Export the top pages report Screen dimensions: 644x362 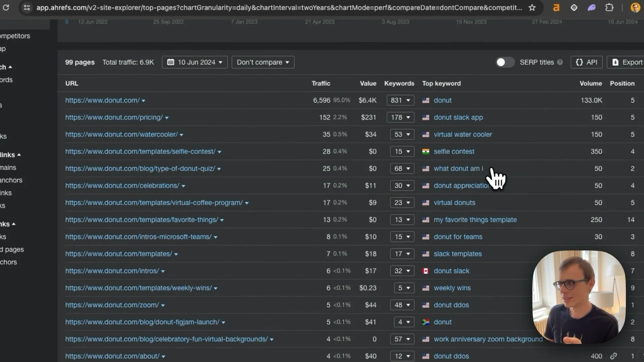[x=627, y=62]
